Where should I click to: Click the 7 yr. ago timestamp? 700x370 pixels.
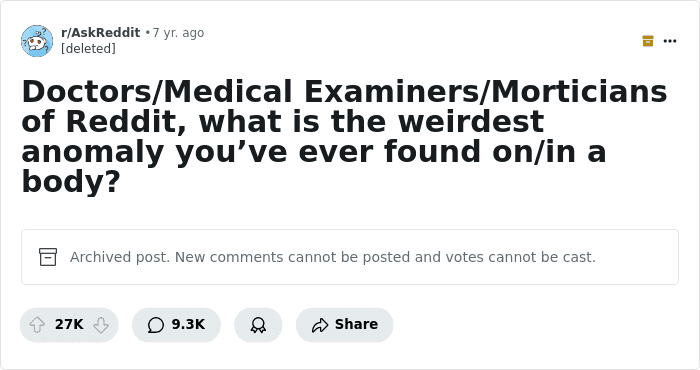(x=178, y=33)
